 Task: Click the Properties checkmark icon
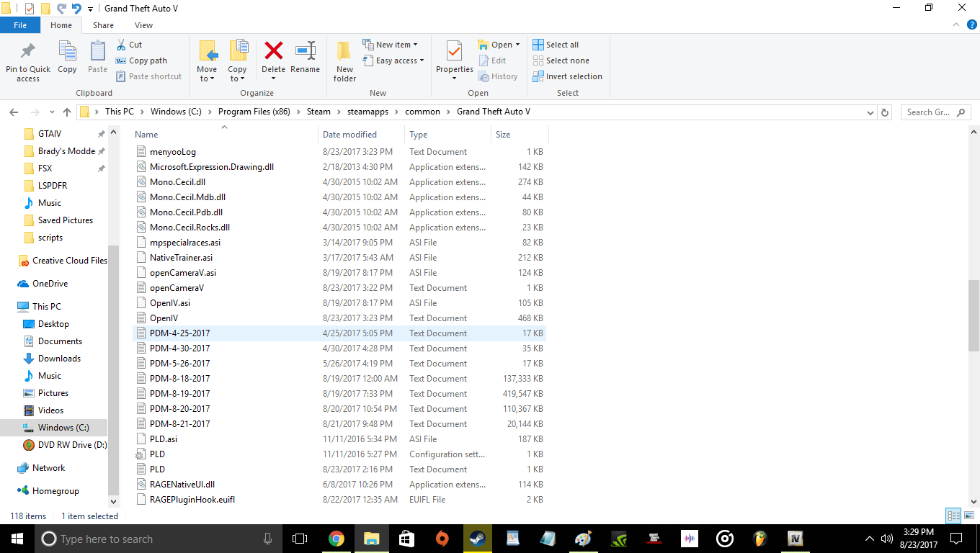click(x=454, y=52)
